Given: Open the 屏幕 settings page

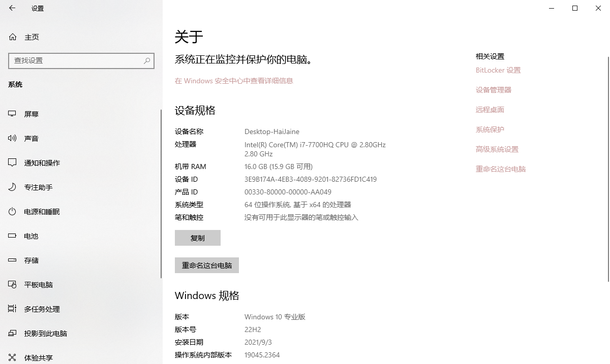Looking at the screenshot, I should pyautogui.click(x=81, y=114).
